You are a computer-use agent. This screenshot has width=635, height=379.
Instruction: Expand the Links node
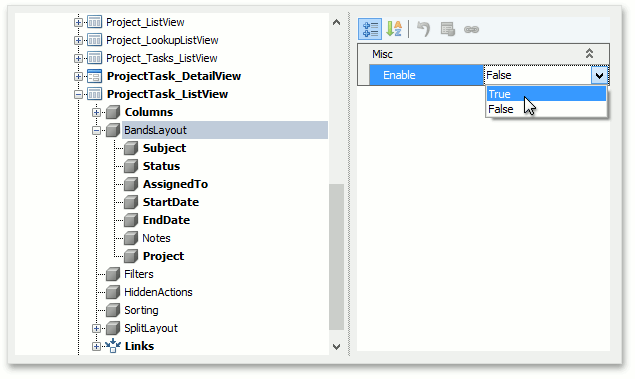click(x=96, y=346)
